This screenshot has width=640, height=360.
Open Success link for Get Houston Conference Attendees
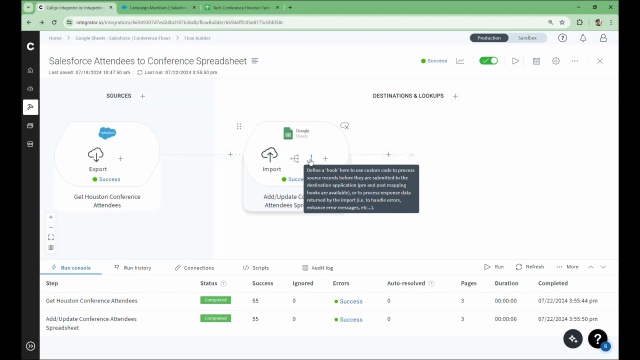pos(351,301)
